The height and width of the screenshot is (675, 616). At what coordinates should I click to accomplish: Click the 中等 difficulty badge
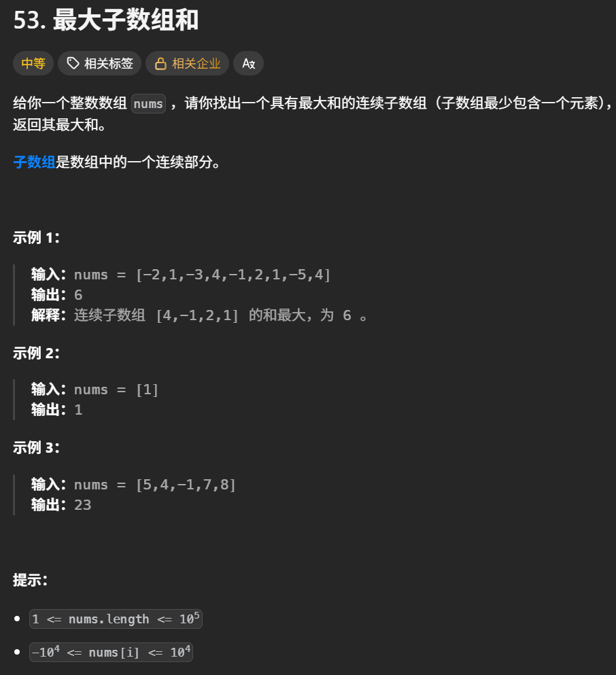coord(33,64)
